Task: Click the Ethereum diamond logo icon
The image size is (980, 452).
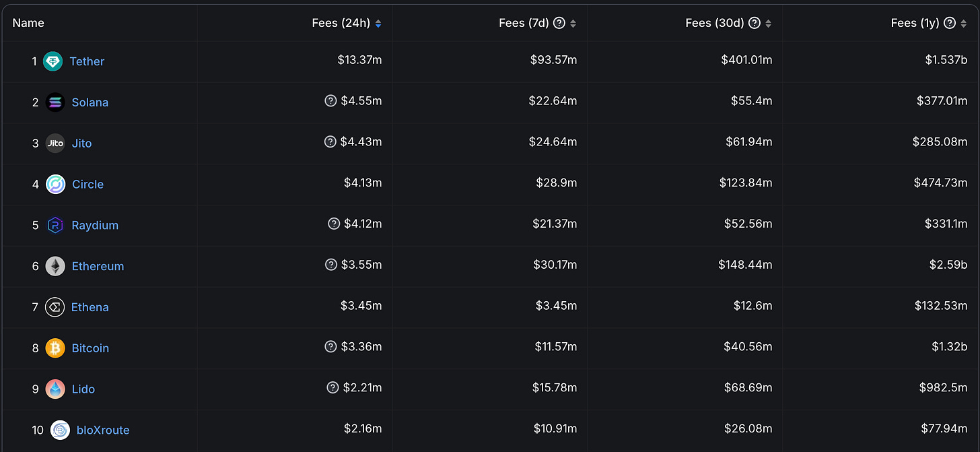Action: pos(55,266)
